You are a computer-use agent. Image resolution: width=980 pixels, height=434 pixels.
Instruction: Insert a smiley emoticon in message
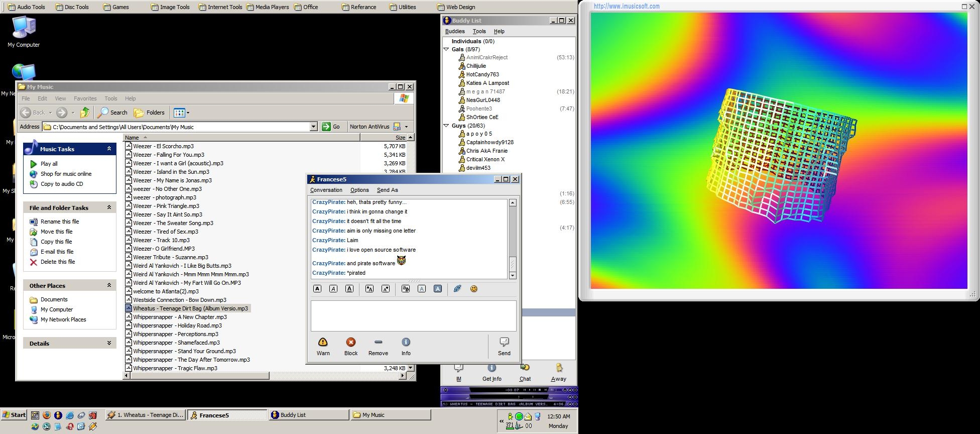(473, 289)
